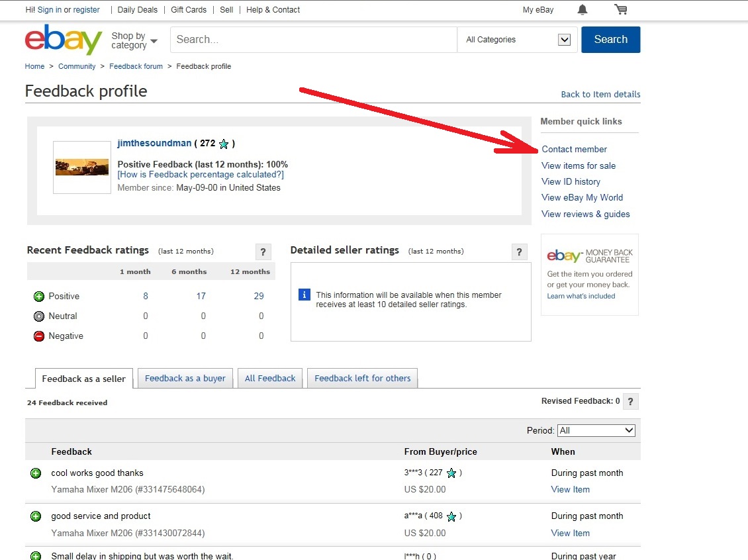This screenshot has width=748, height=560.
Task: Click the eBay Money Back Guarantee logo
Action: pyautogui.click(x=590, y=256)
